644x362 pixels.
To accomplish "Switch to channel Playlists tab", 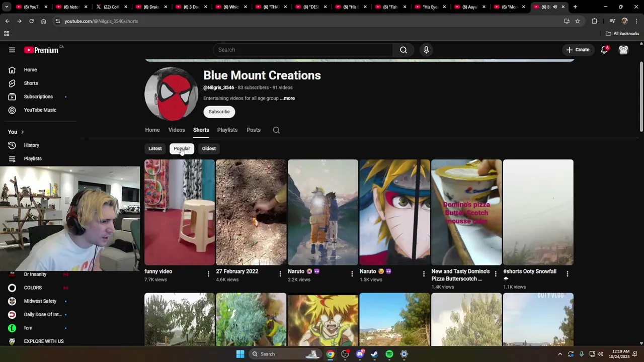I will pyautogui.click(x=227, y=130).
